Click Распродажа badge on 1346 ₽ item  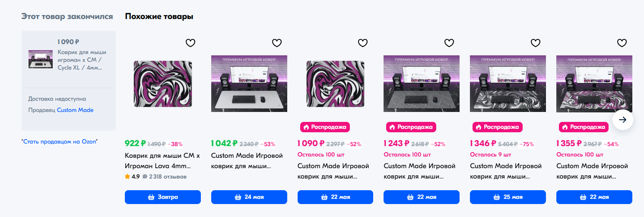click(498, 127)
